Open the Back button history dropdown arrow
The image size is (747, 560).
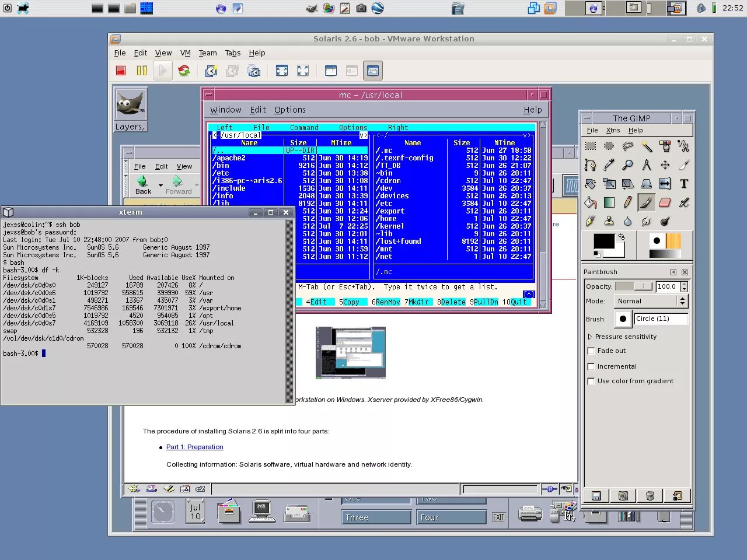[x=160, y=185]
